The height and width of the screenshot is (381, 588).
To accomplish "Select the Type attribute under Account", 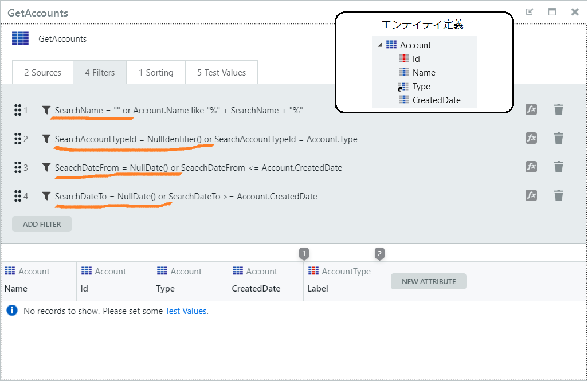I will click(x=422, y=86).
